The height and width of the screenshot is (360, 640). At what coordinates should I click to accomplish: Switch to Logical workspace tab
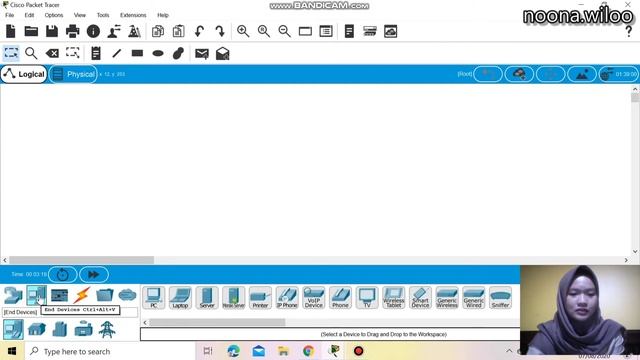[24, 74]
